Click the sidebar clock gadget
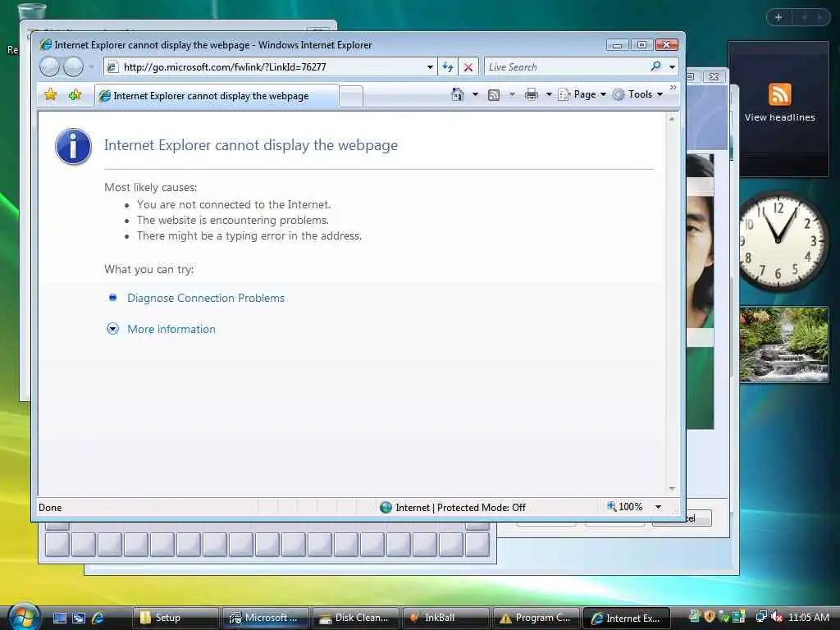 tap(779, 240)
